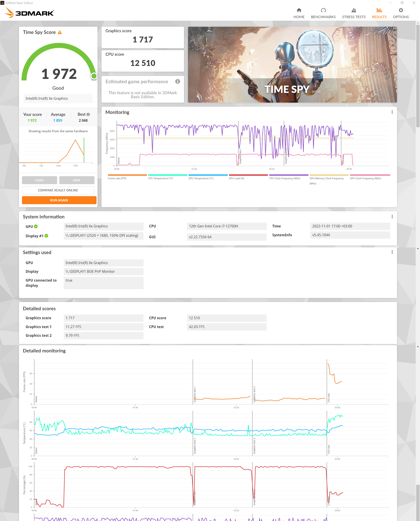The image size is (420, 521).
Task: Click the Time Spy score 1 972
Action: coord(59,74)
